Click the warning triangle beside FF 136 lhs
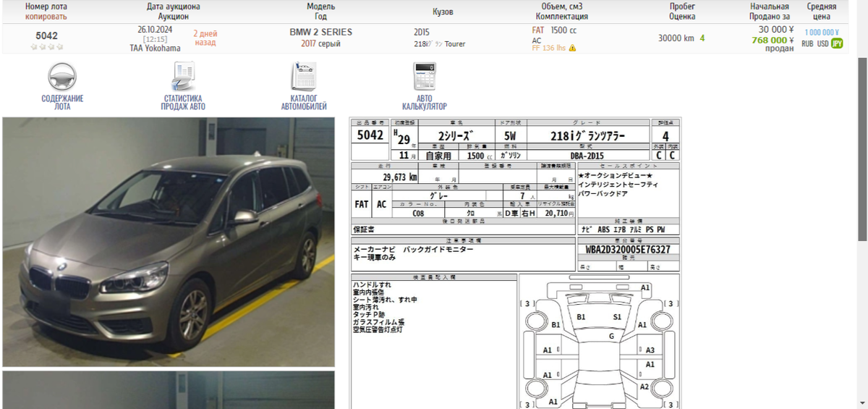 572,49
